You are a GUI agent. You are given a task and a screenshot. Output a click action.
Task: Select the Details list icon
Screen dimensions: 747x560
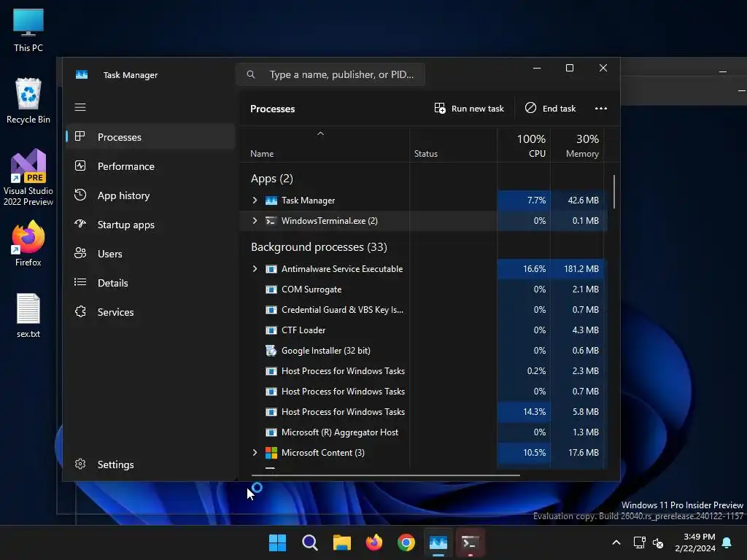point(80,282)
